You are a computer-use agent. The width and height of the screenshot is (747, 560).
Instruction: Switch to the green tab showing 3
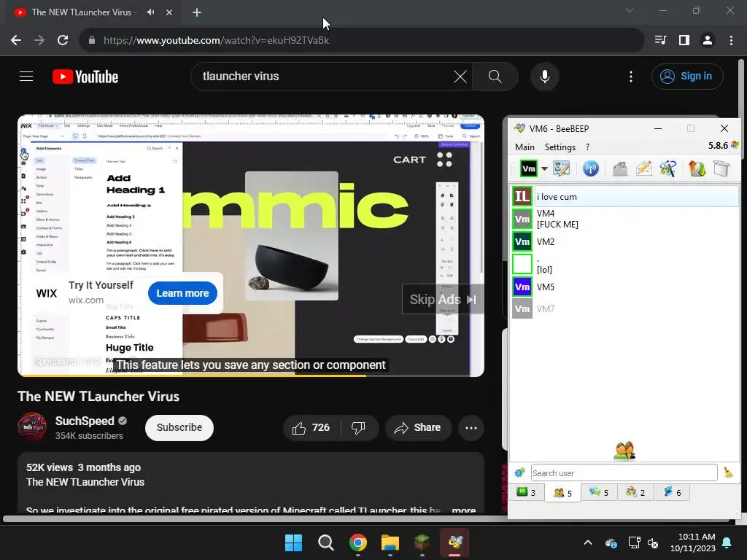526,492
